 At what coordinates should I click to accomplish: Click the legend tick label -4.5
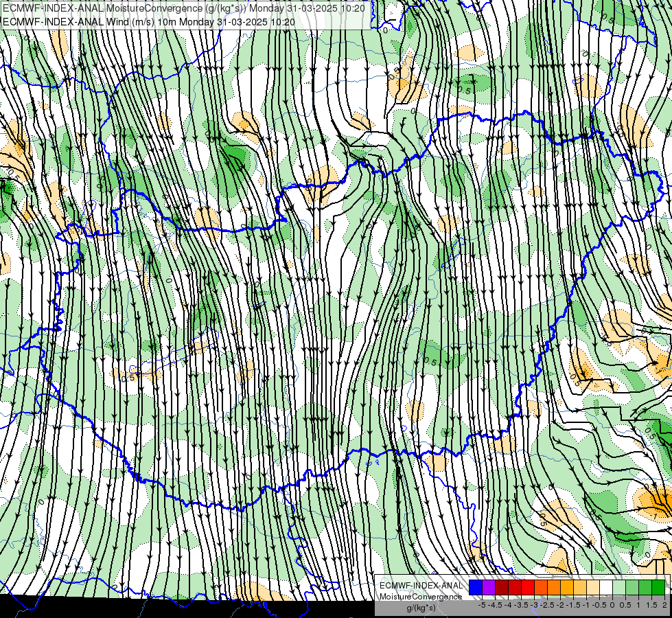point(495,605)
